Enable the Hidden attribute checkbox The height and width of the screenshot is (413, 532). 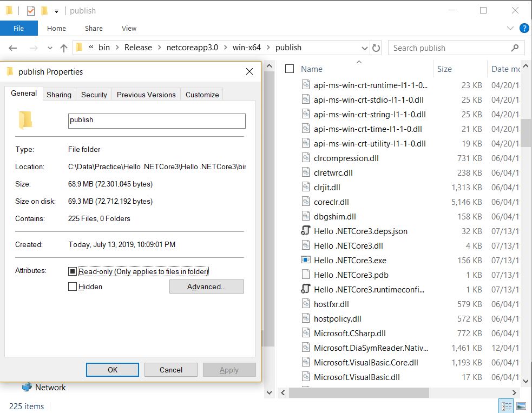coord(73,287)
